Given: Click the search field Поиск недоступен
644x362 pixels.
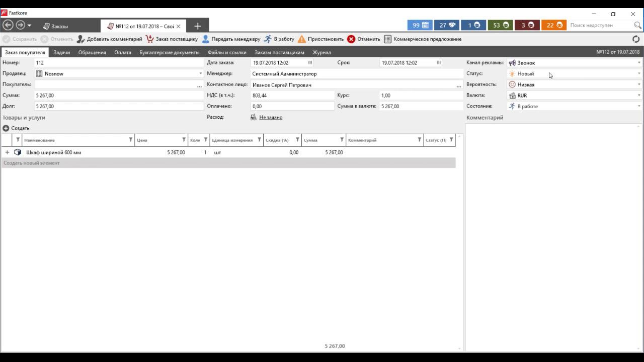Looking at the screenshot, I should (x=600, y=25).
